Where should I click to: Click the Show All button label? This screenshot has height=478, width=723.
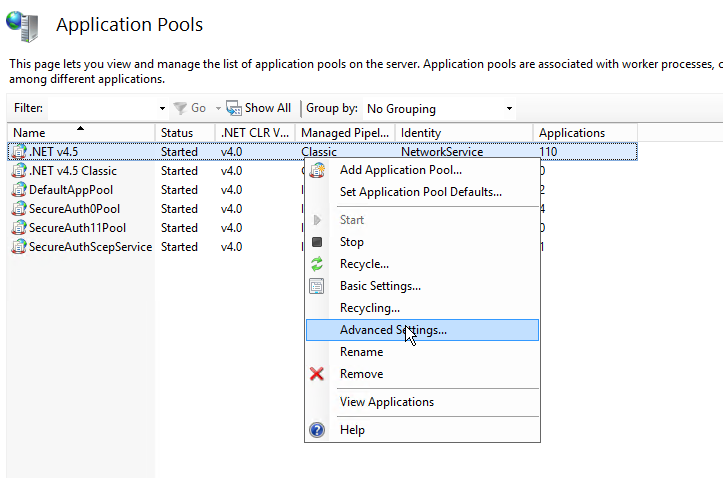[x=268, y=108]
